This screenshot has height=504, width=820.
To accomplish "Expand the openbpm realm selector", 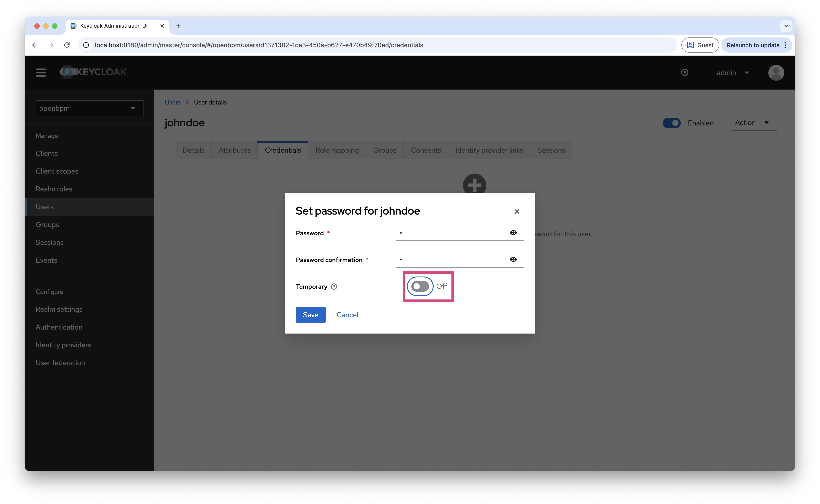I will tap(89, 108).
